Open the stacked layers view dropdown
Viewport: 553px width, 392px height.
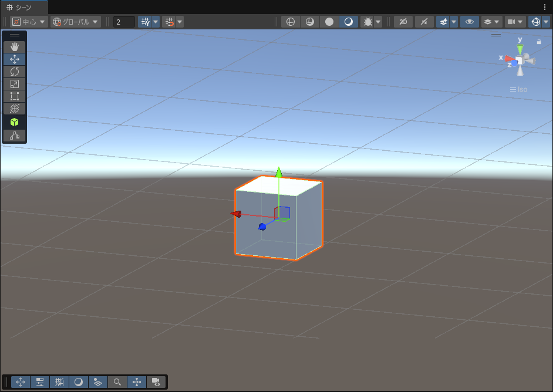coord(491,22)
